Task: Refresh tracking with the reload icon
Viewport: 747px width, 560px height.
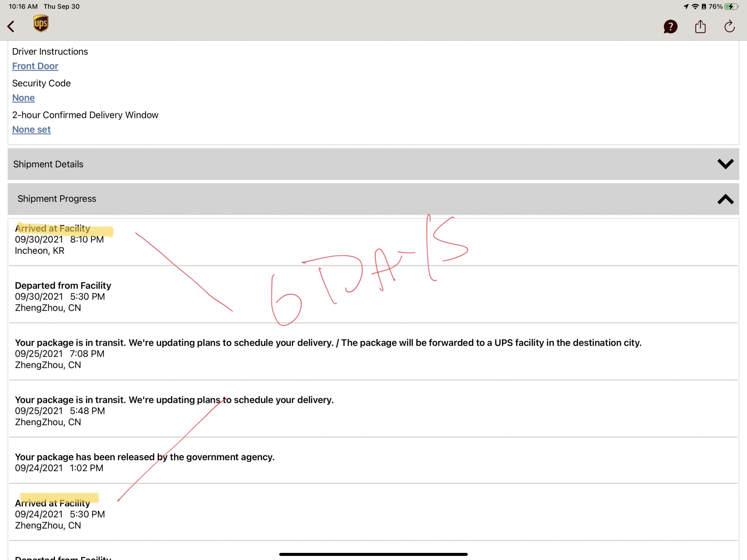Action: tap(729, 27)
